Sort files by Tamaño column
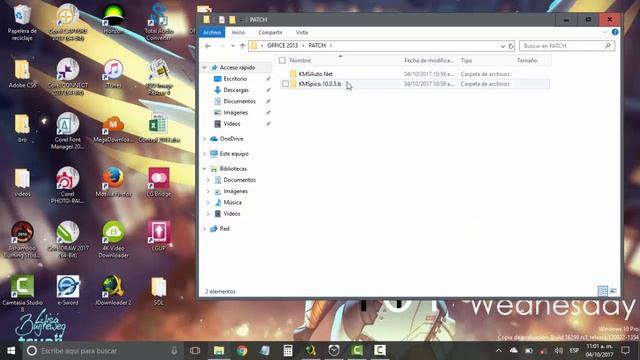 pyautogui.click(x=527, y=60)
